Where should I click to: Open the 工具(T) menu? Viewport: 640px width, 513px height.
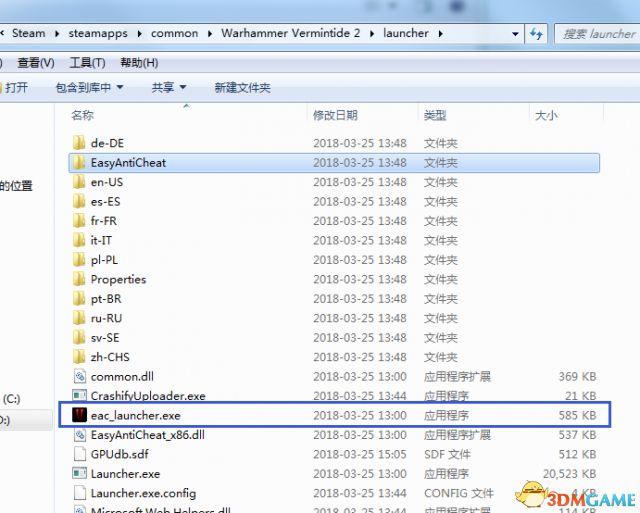click(x=87, y=63)
